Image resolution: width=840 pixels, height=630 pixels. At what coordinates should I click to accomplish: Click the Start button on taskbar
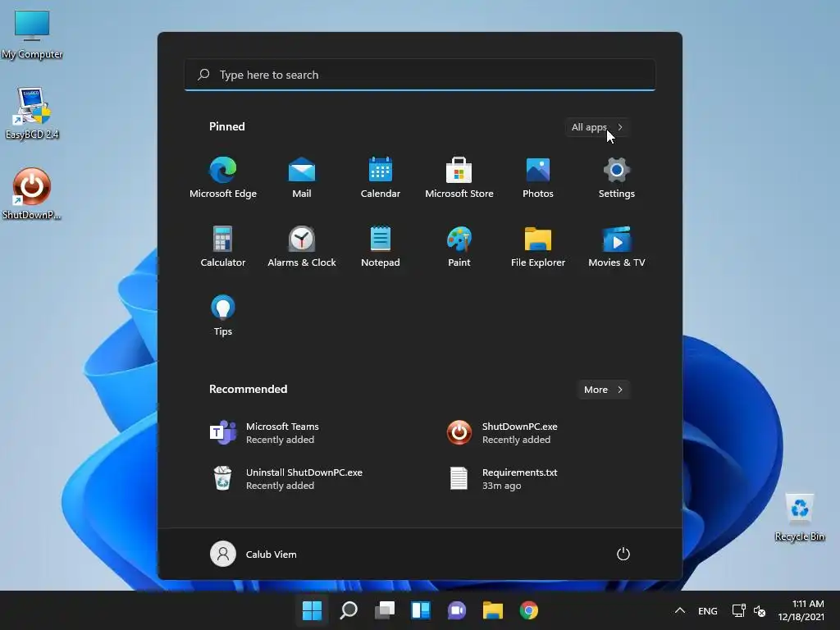point(312,610)
